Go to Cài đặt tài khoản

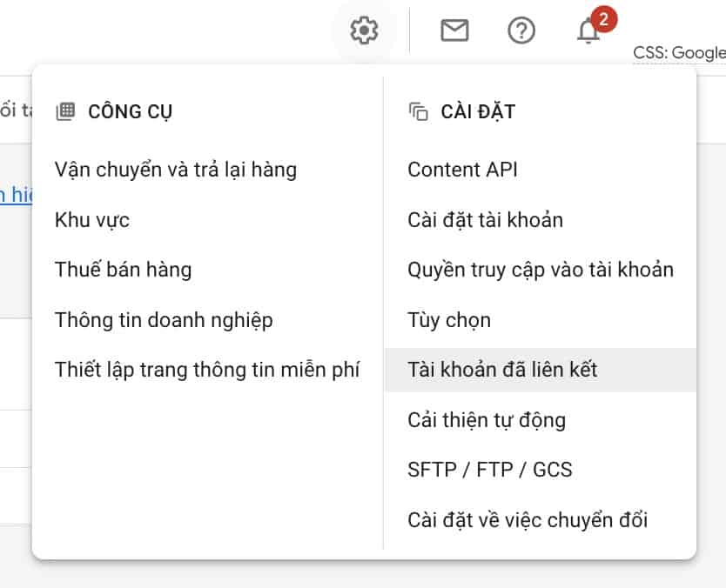point(485,219)
